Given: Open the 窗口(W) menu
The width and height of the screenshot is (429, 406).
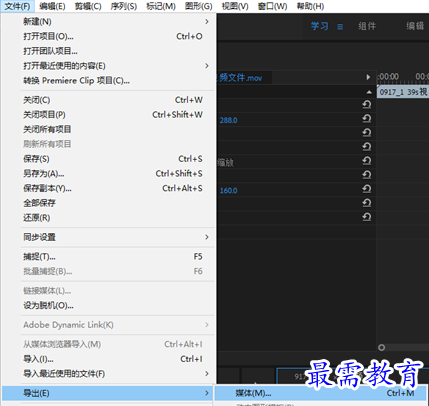Looking at the screenshot, I should click(x=272, y=6).
